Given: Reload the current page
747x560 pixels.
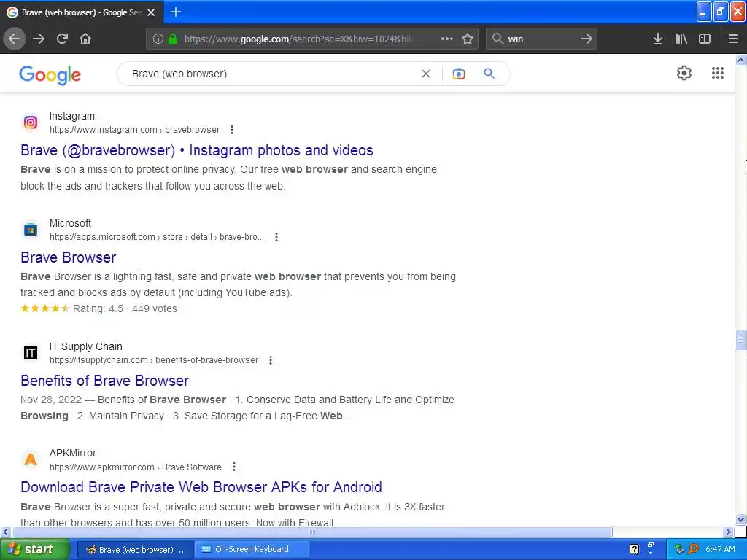Looking at the screenshot, I should tap(62, 39).
